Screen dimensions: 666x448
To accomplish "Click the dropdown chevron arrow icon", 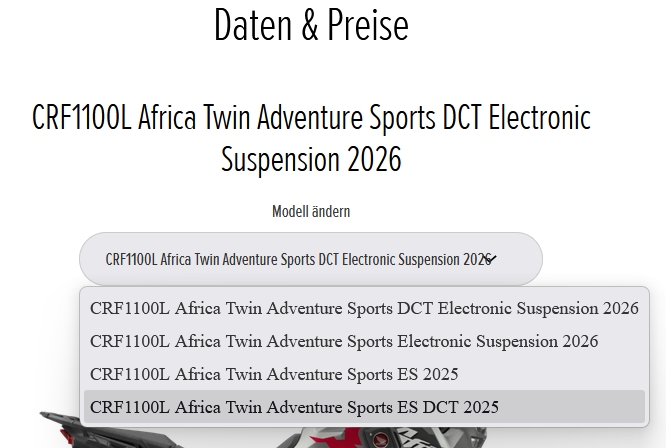I will click(x=490, y=259).
